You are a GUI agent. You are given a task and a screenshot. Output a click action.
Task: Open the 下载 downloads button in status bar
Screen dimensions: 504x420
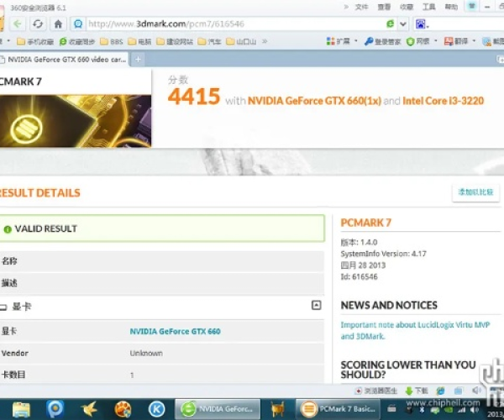[x=417, y=391]
